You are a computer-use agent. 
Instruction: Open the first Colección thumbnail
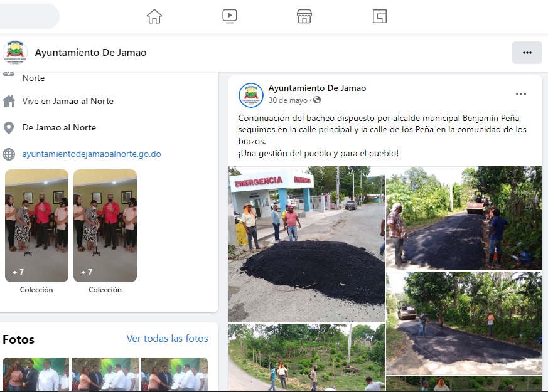coord(36,226)
